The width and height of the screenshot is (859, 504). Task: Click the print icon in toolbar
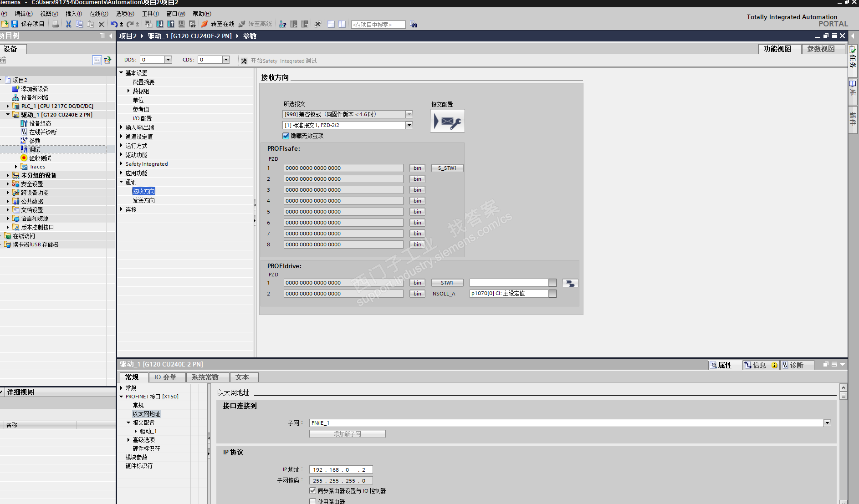[55, 24]
